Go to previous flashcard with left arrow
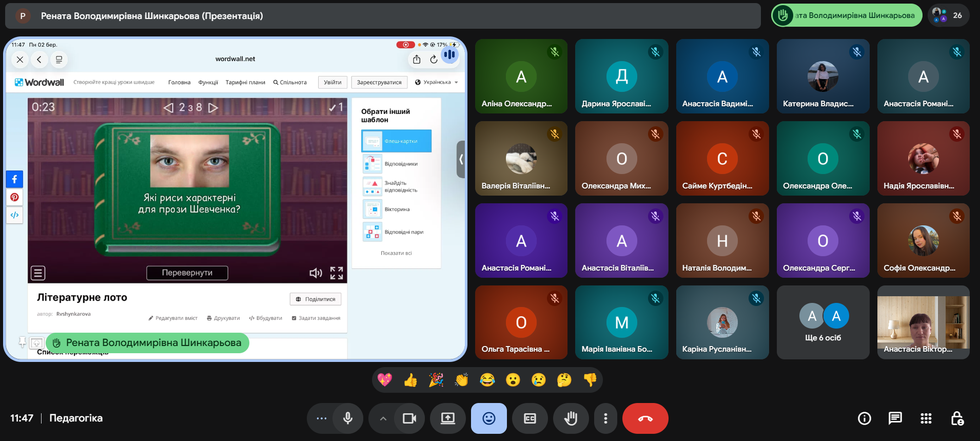 tap(168, 107)
